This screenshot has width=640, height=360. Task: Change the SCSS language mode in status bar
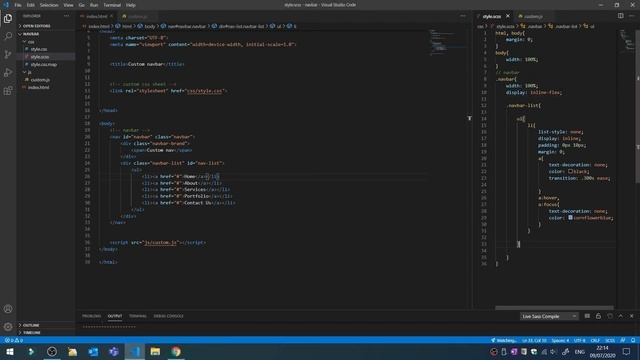pyautogui.click(x=610, y=340)
